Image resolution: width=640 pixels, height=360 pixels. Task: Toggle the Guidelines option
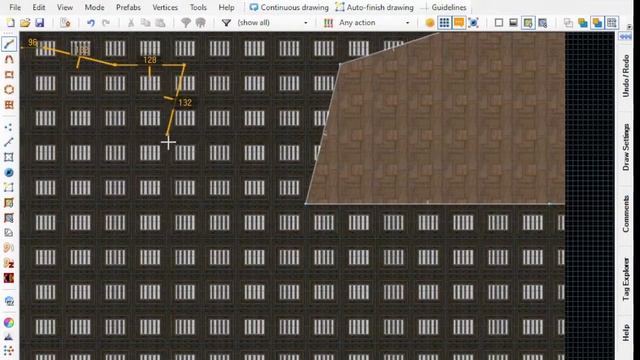[x=444, y=7]
